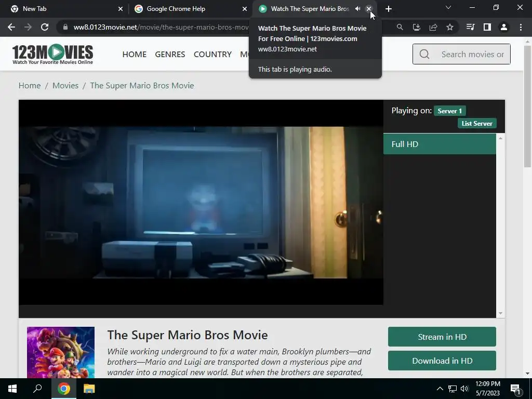Toggle the Chrome side panel icon

click(487, 27)
